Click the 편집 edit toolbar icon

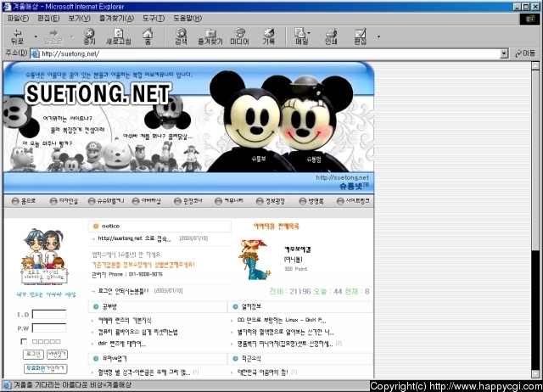point(361,36)
